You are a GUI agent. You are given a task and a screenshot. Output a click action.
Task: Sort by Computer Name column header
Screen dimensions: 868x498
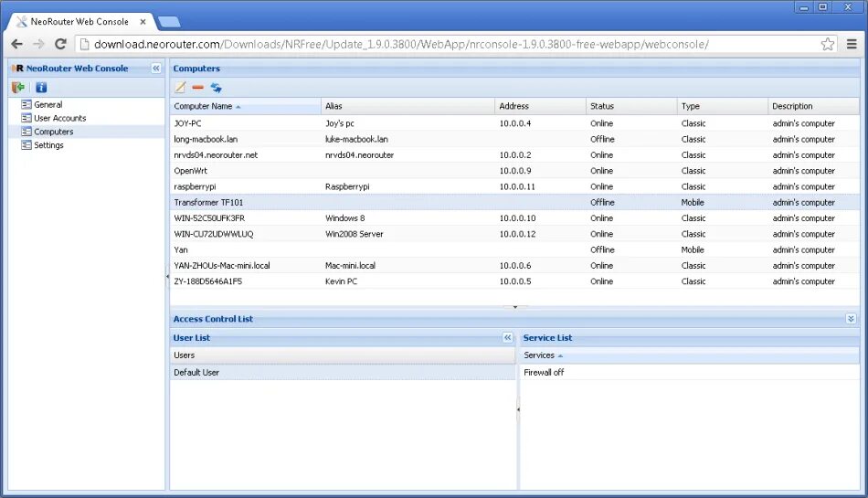245,106
